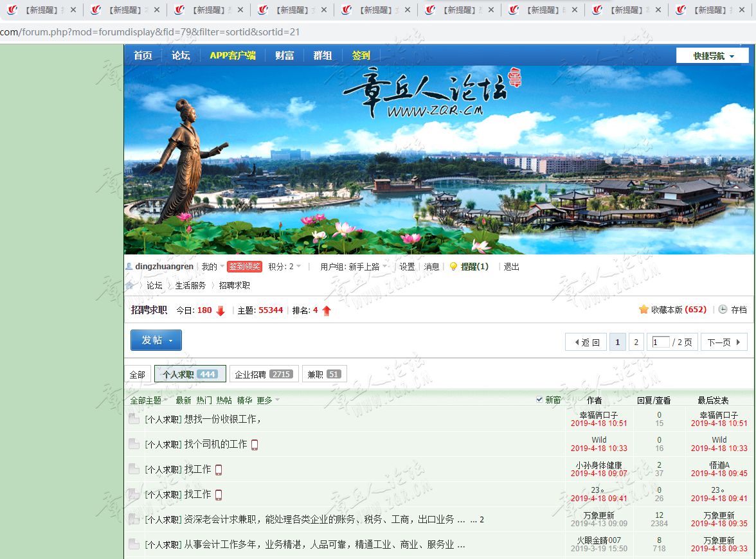Image resolution: width=756 pixels, height=559 pixels.
Task: Select the 兼职 51 tab
Action: (325, 375)
